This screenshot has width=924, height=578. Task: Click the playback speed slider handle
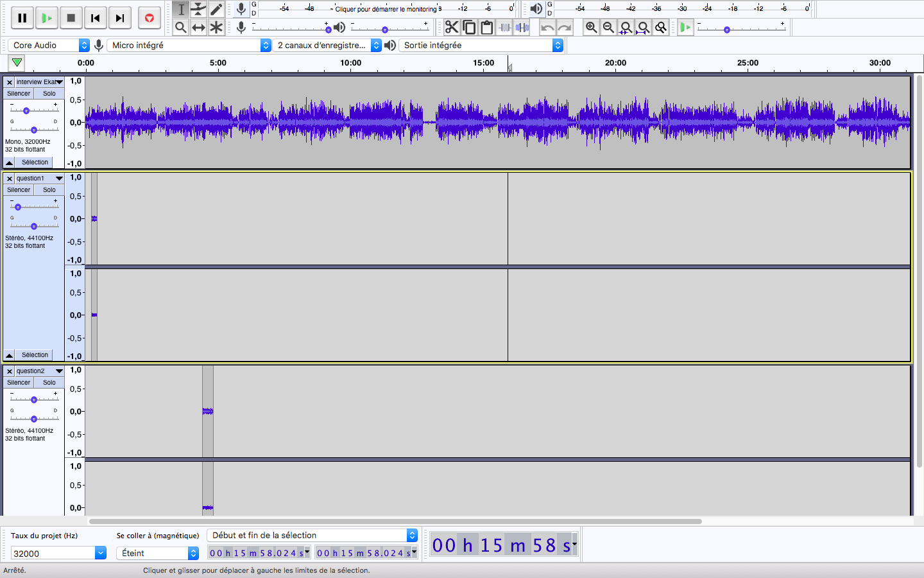(x=727, y=30)
